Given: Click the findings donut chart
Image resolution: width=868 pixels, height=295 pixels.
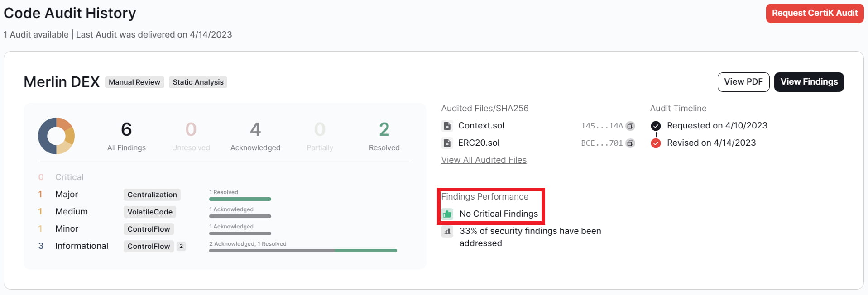Looking at the screenshot, I should (x=56, y=136).
